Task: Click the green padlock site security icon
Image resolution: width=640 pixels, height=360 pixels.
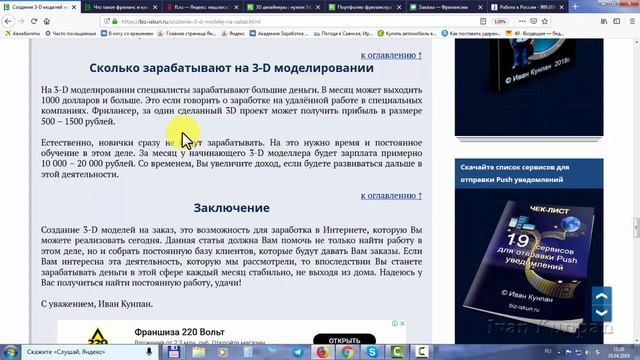Action: point(115,21)
